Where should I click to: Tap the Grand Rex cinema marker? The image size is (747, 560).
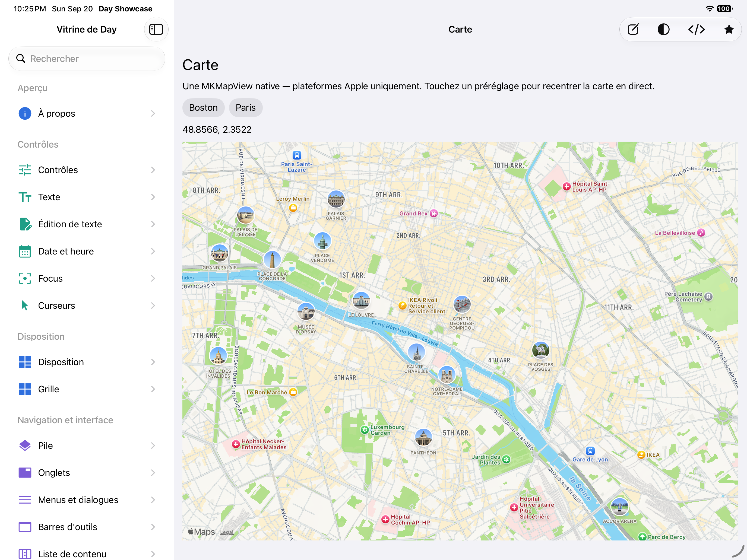click(x=434, y=213)
